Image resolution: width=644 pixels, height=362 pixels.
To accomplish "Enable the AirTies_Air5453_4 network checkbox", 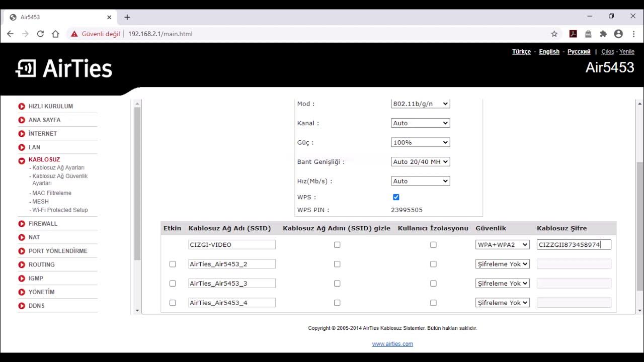I will point(173,303).
